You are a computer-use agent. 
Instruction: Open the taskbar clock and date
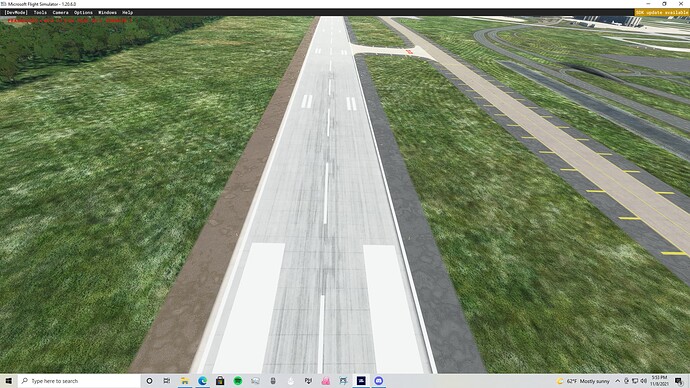pos(660,381)
